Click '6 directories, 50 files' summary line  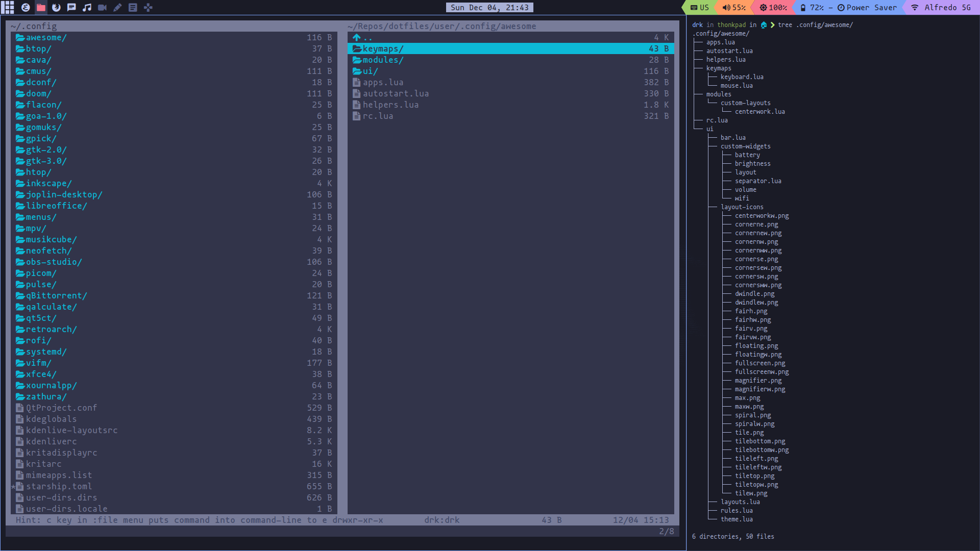pos(733,536)
